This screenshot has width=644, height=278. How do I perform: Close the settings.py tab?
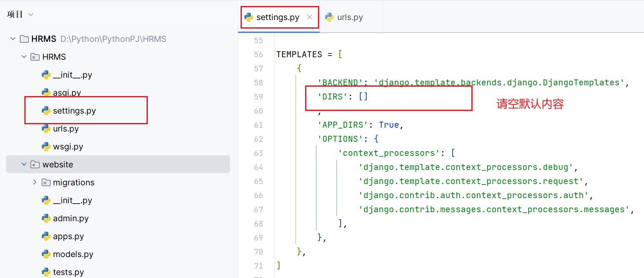pyautogui.click(x=310, y=18)
